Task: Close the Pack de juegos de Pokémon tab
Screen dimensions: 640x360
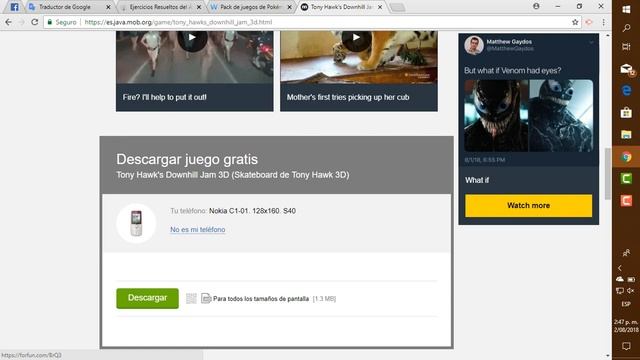Action: [x=289, y=7]
